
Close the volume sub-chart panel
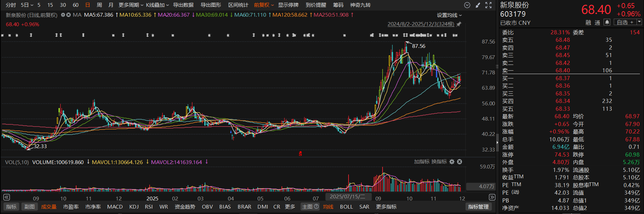459,162
